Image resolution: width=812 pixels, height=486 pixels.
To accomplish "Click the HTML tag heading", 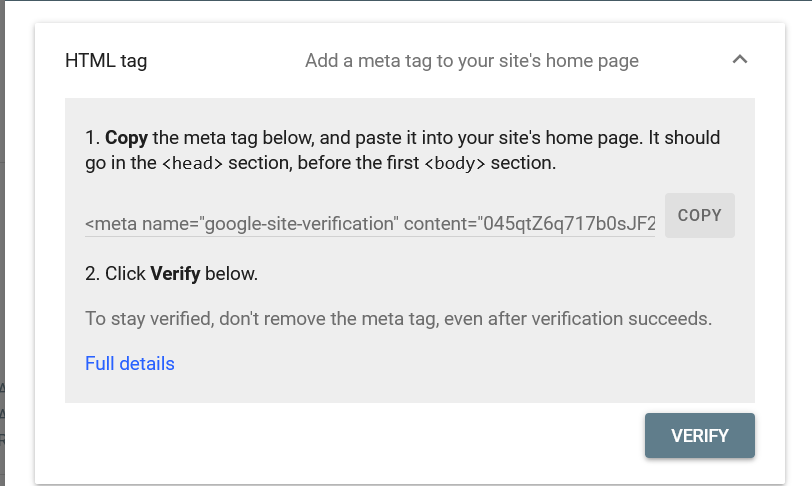I will click(x=106, y=61).
